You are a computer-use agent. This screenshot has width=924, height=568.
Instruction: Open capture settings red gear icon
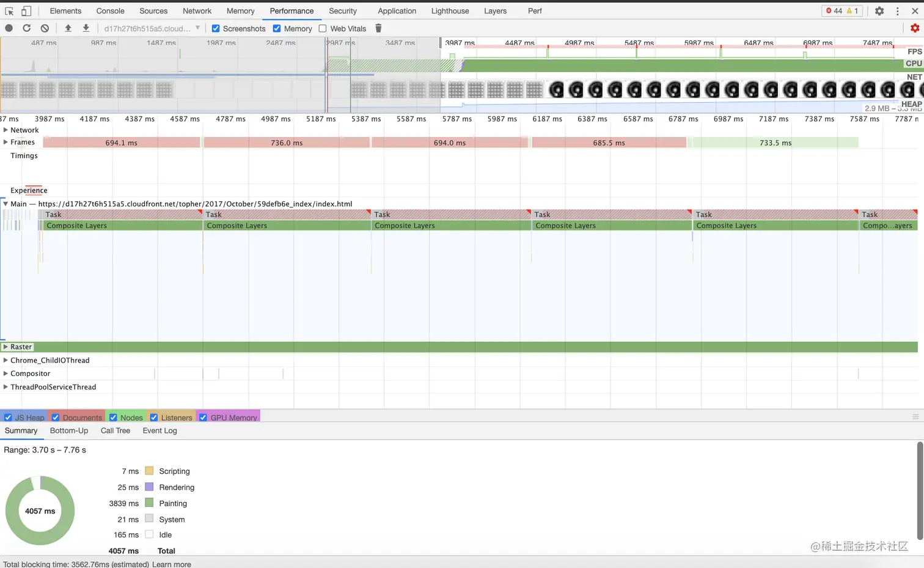[915, 28]
